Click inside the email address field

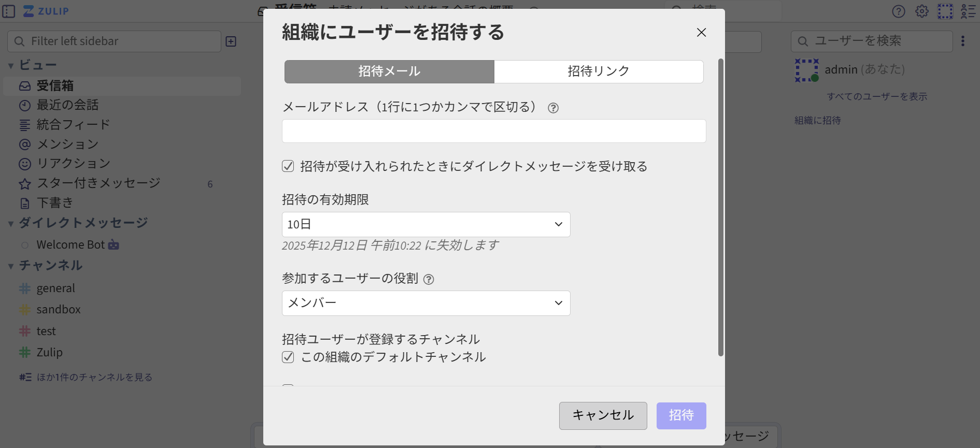[493, 131]
